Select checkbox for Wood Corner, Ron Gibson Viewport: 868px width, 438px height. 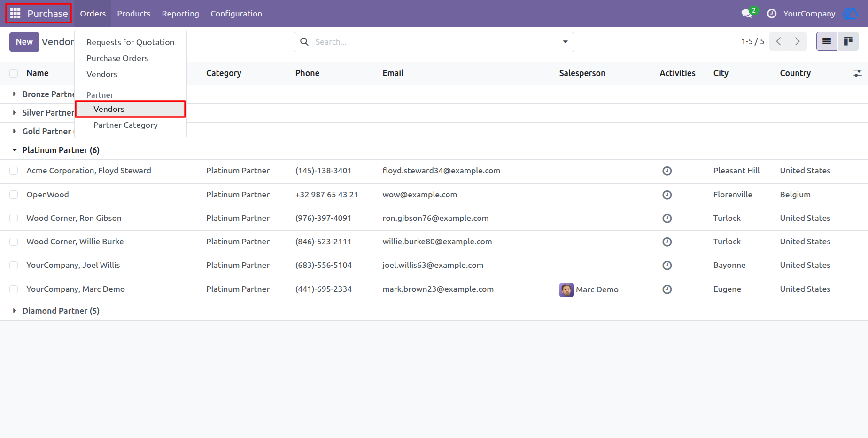(14, 218)
